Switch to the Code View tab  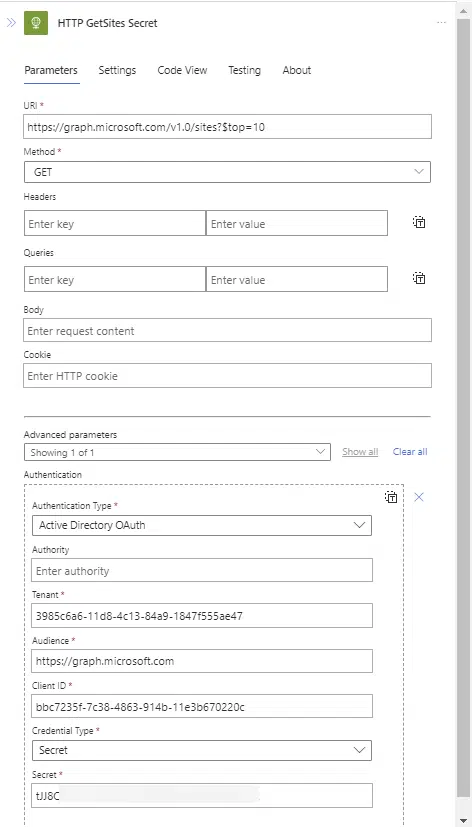click(182, 70)
